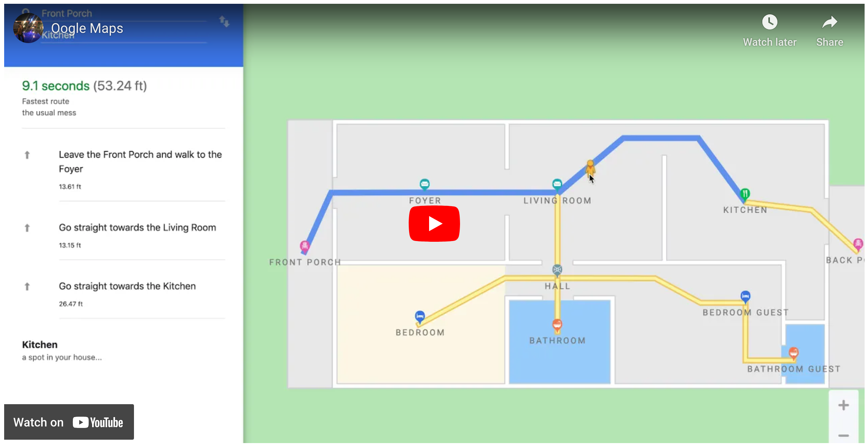Click 'the usual mess' traffic note
868x448 pixels.
(x=49, y=113)
